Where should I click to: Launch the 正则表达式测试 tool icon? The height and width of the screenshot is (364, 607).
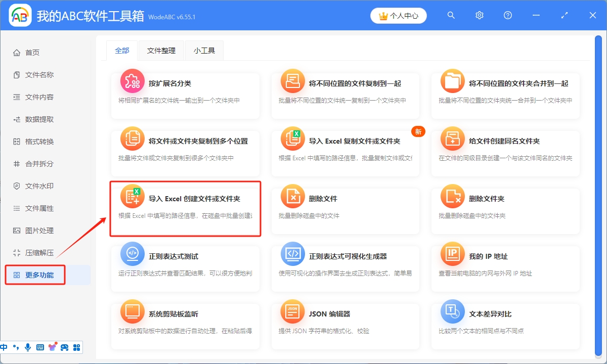tap(132, 254)
